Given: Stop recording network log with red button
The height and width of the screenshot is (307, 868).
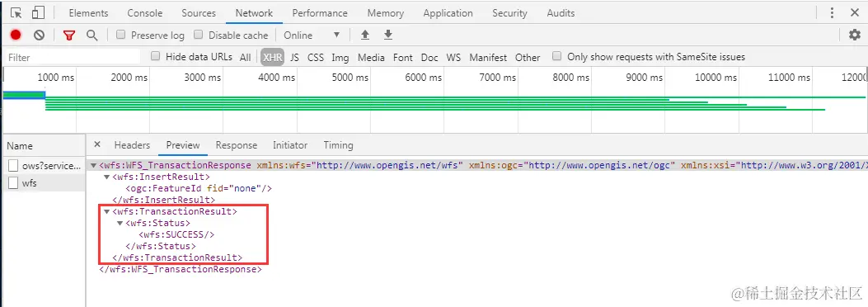Looking at the screenshot, I should click(16, 35).
